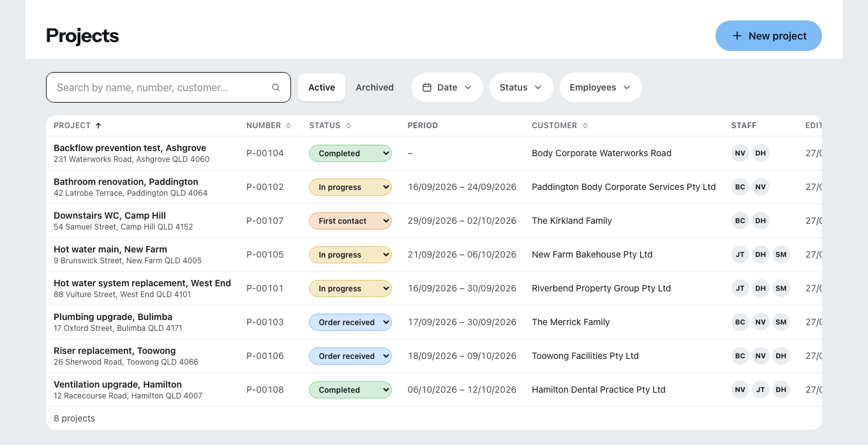Click the JT avatar in the Ventilation upgrade row
The width and height of the screenshot is (868, 445).
(x=761, y=390)
